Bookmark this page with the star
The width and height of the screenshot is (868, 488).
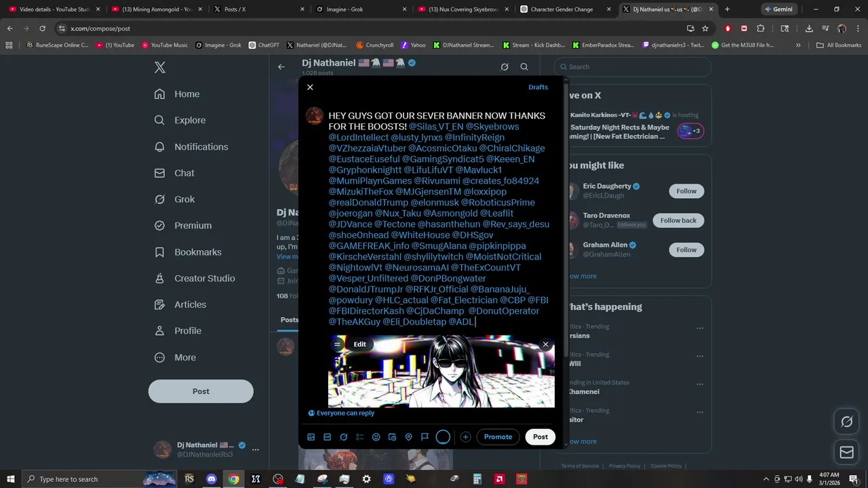click(x=705, y=28)
